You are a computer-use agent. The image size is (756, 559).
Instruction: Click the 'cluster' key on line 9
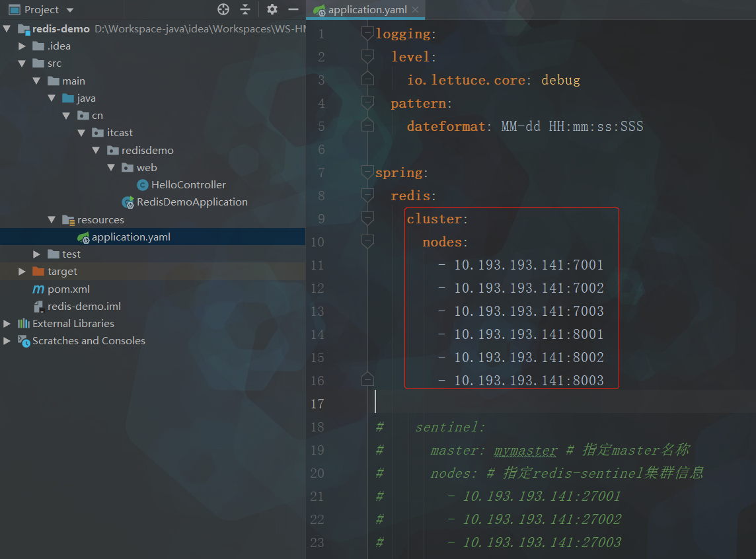pos(434,219)
